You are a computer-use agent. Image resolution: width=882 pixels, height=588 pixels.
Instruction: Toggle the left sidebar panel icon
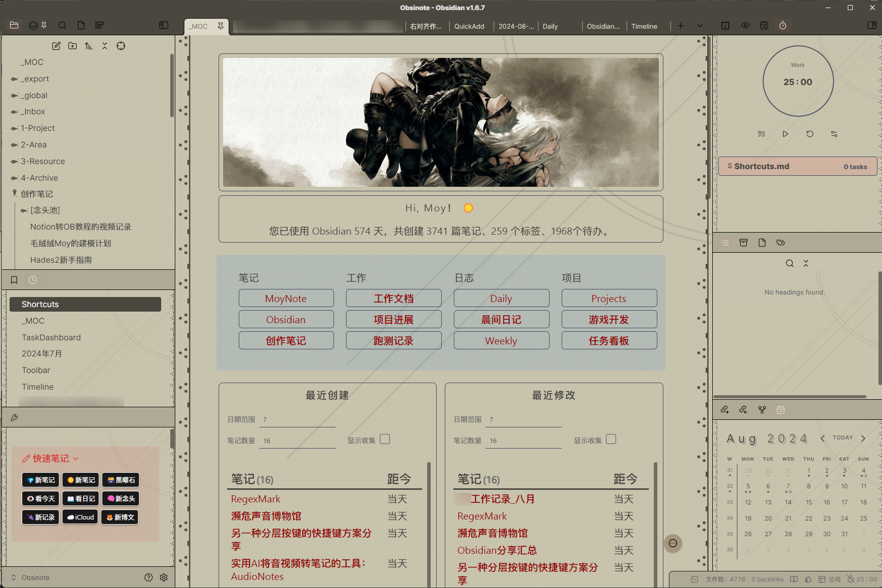(164, 25)
